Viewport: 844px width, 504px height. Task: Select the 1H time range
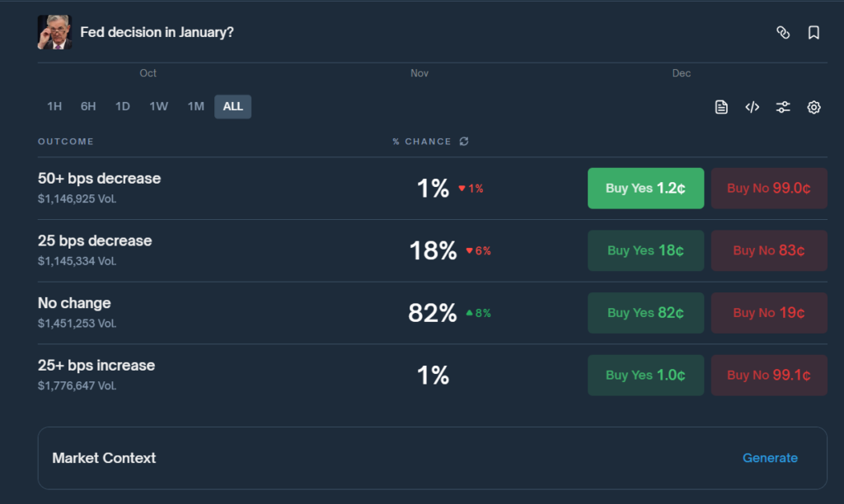(x=54, y=106)
